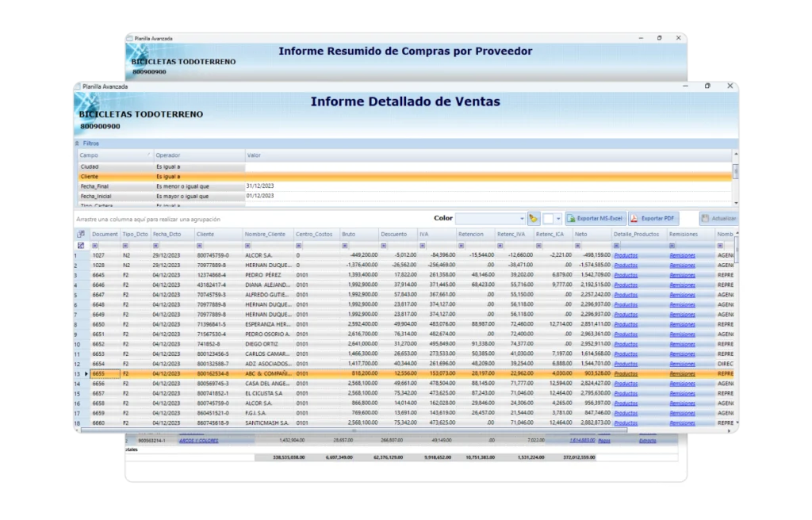The height and width of the screenshot is (520, 812).
Task: Select the Ciudad filter row
Action: coord(404,166)
